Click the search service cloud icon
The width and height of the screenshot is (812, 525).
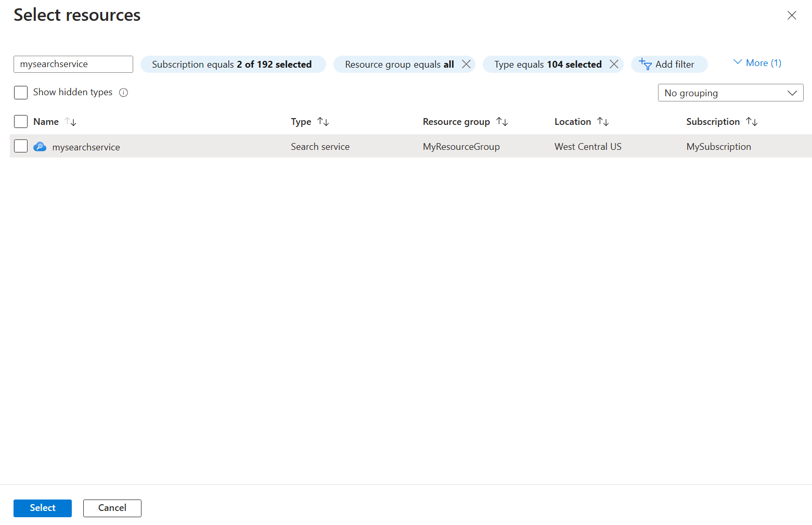(x=39, y=146)
